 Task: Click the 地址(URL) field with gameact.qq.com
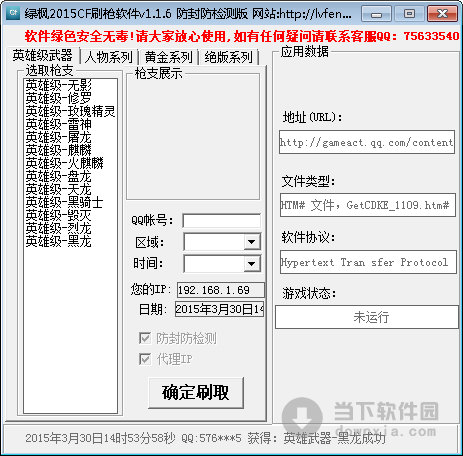[367, 142]
